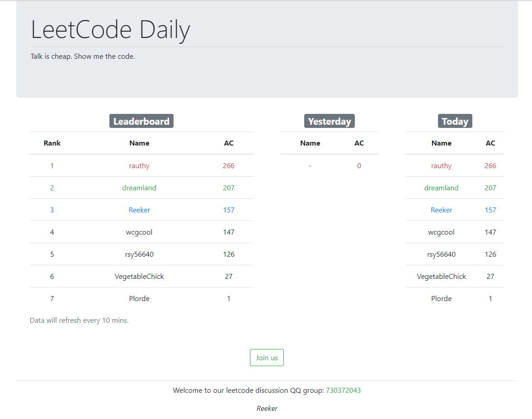Click rauthy in the Leaderboard table
The image size is (532, 419).
tap(139, 165)
